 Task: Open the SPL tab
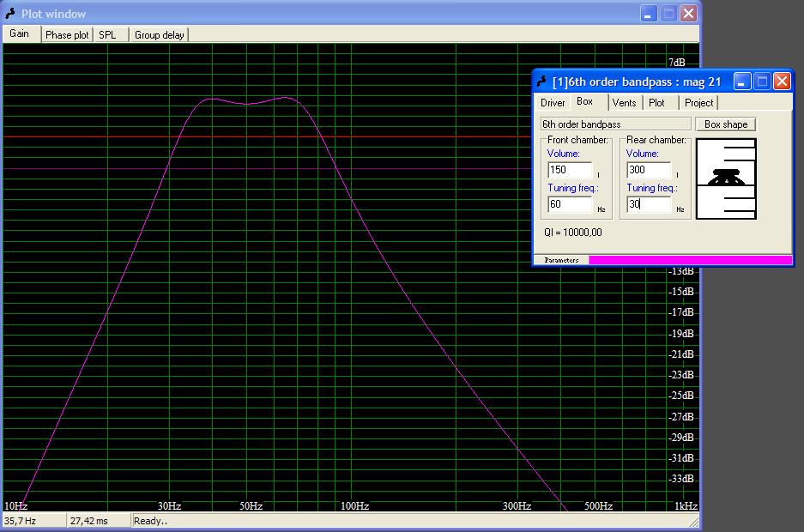pos(107,35)
